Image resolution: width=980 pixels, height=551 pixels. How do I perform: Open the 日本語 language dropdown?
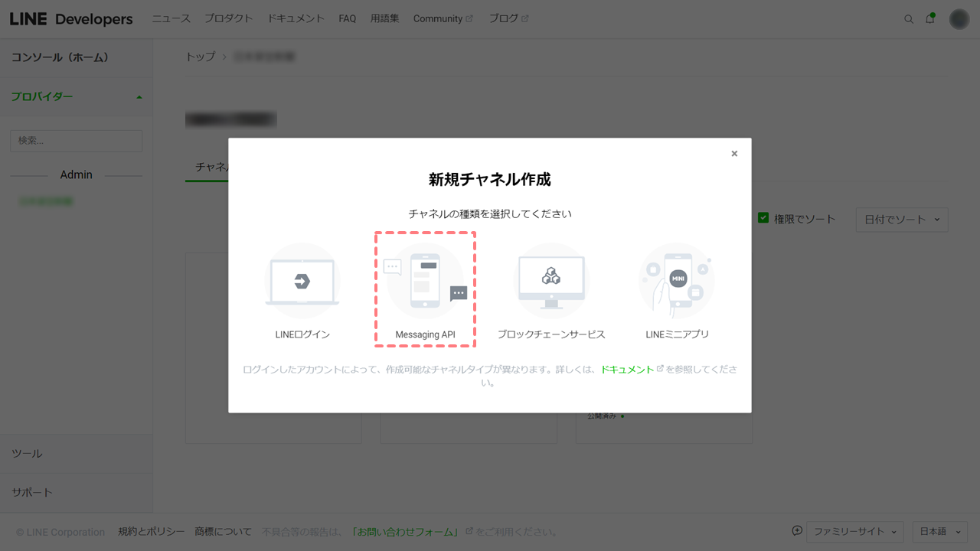click(x=939, y=532)
